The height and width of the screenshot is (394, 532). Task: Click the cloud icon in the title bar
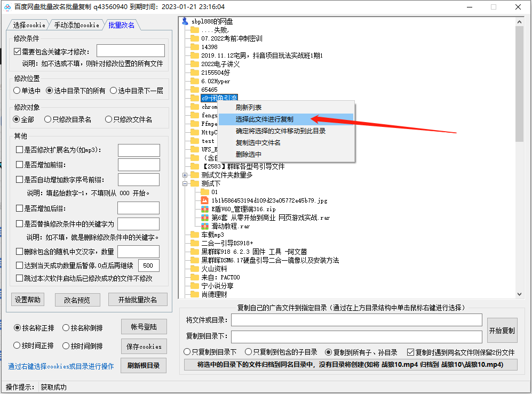[9, 7]
